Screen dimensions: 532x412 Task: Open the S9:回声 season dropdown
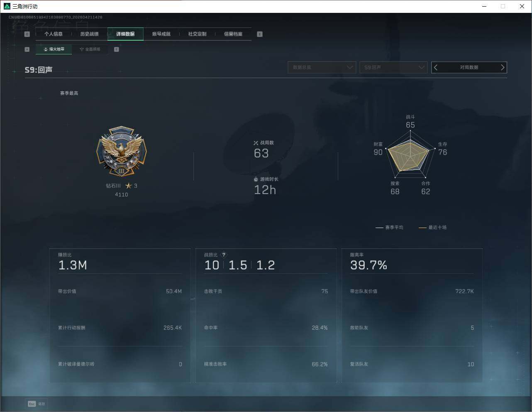point(393,67)
